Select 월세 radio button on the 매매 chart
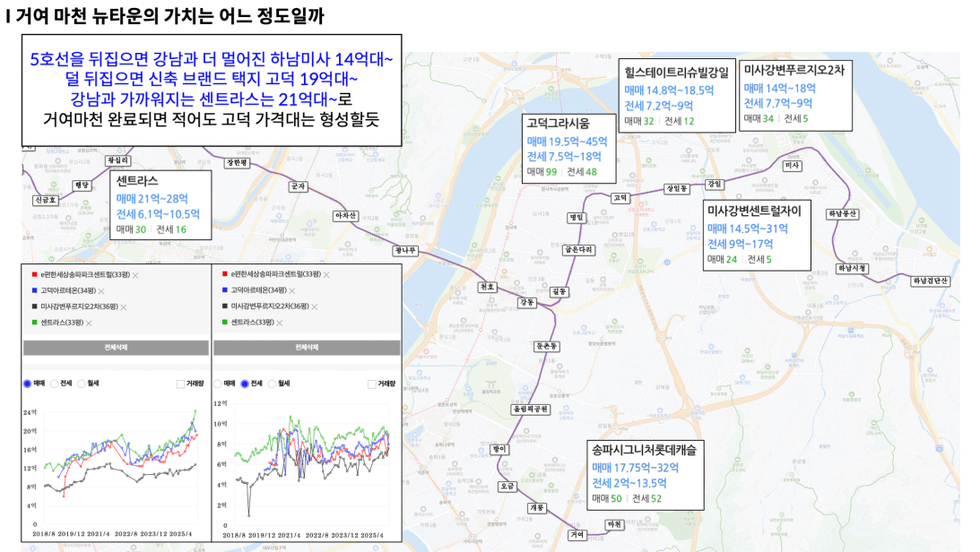 click(82, 384)
